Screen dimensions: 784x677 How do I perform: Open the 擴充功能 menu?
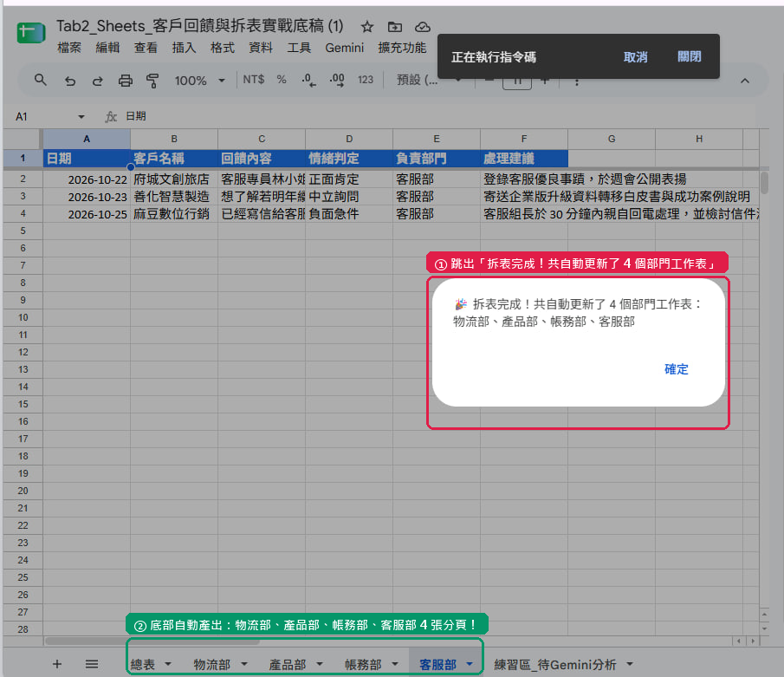(x=402, y=48)
